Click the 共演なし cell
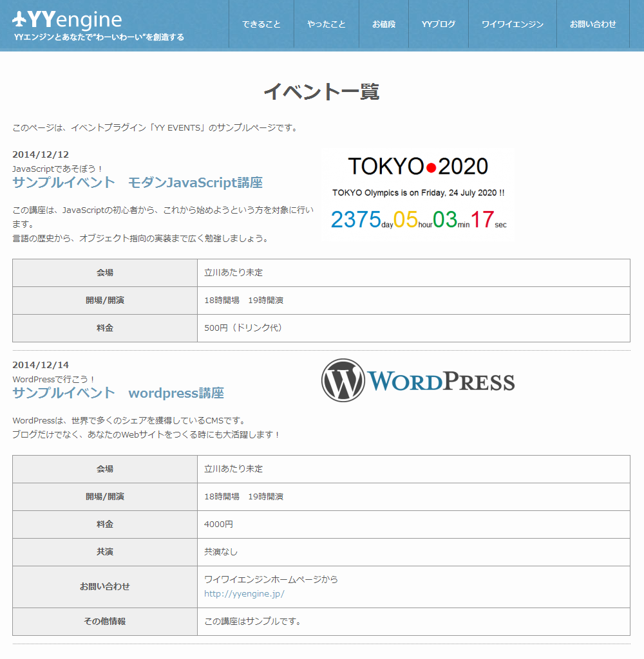644x659 pixels. tap(413, 552)
